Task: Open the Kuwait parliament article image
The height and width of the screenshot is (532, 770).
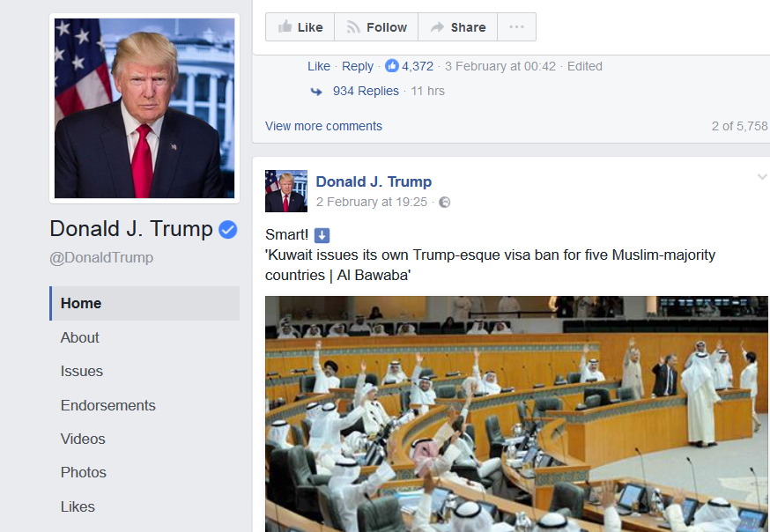Action: [516, 414]
